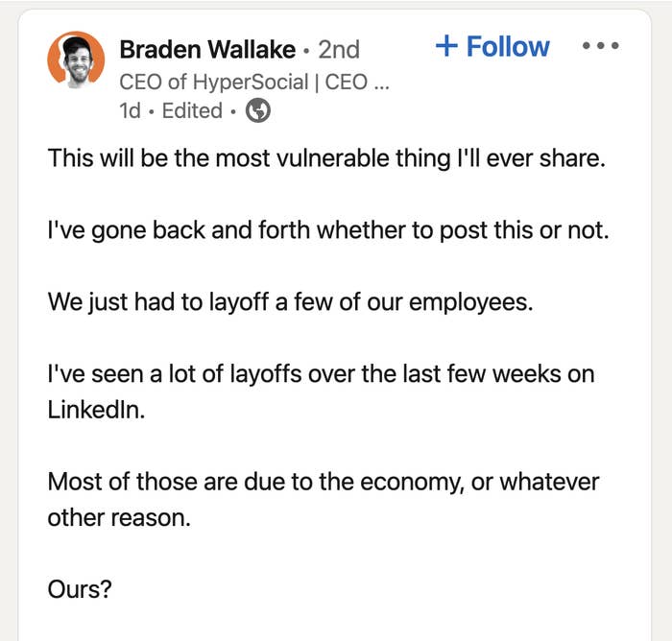Click the 'gone back and forth' sentence
672x641 pixels.
click(328, 230)
